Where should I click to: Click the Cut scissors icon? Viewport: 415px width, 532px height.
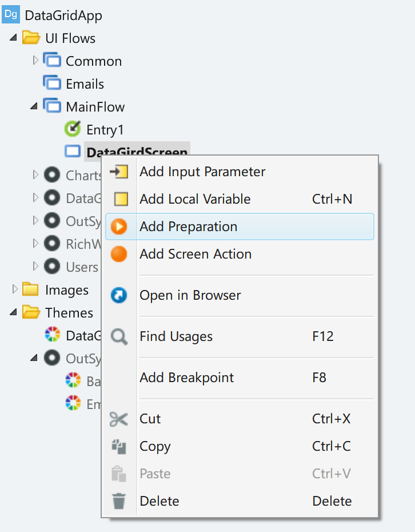point(119,419)
